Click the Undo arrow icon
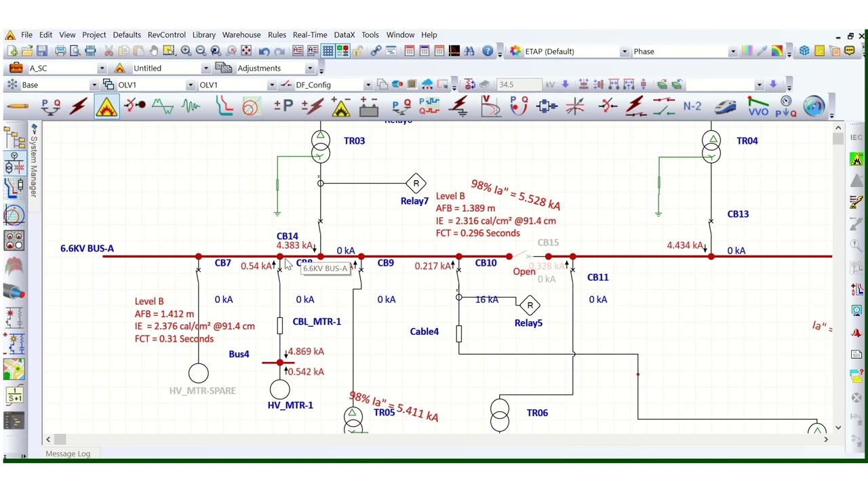 tap(264, 52)
